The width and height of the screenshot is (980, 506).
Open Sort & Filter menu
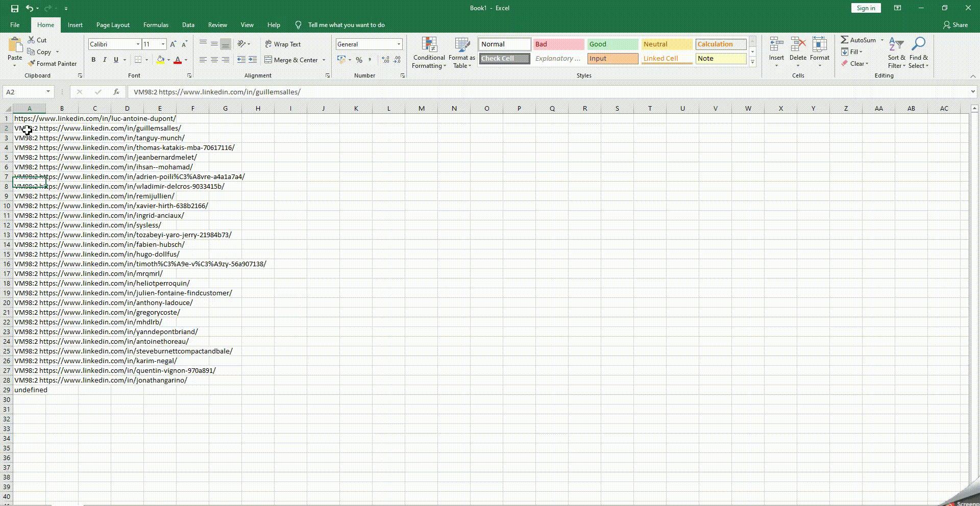coord(896,53)
